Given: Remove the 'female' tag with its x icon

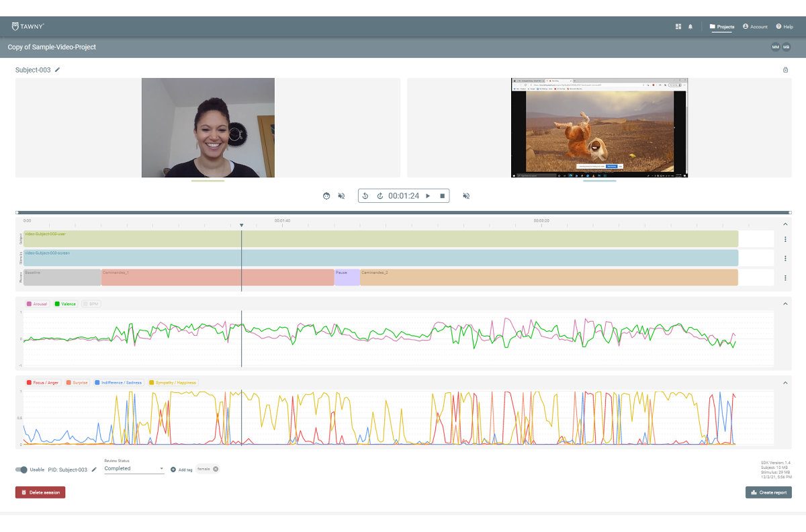Looking at the screenshot, I should pyautogui.click(x=216, y=469).
